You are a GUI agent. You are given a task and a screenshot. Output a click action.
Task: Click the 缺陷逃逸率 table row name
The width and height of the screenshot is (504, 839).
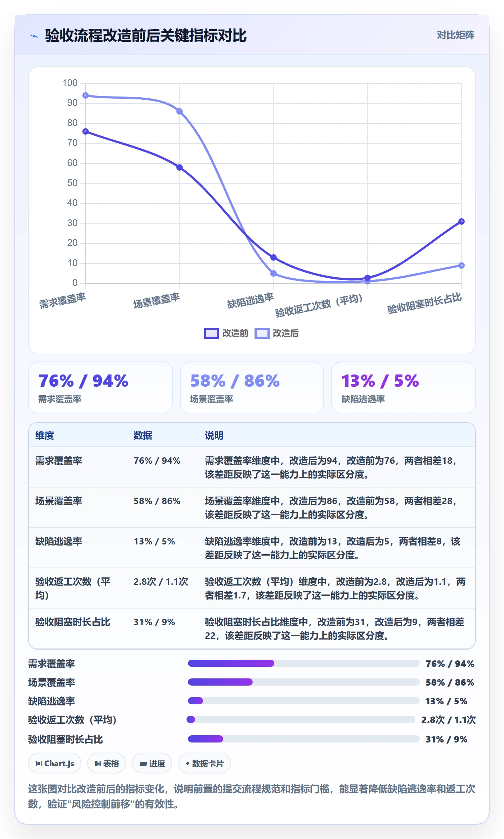59,541
